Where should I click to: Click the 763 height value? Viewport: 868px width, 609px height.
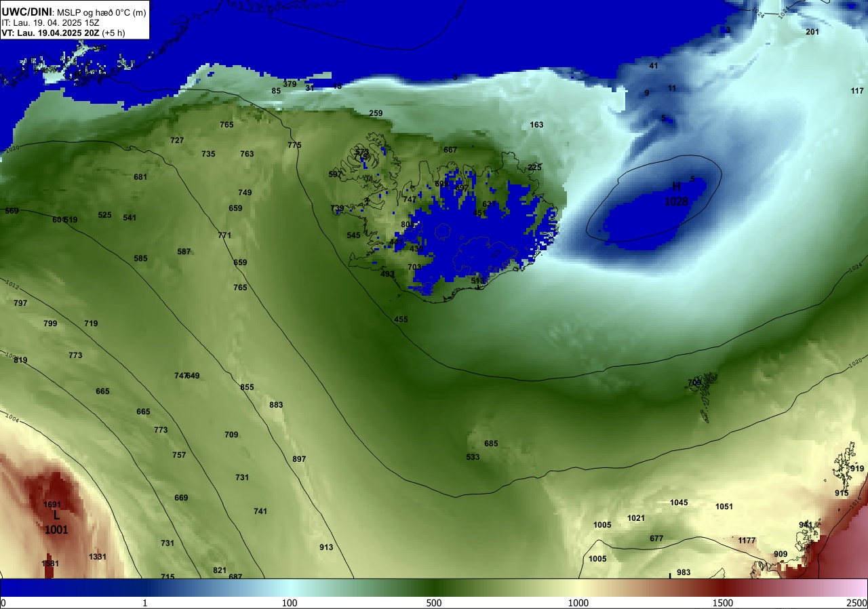pos(247,154)
